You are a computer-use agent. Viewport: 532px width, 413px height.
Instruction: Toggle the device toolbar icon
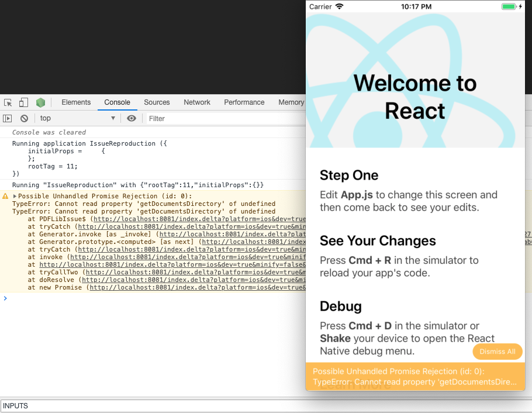coord(23,102)
